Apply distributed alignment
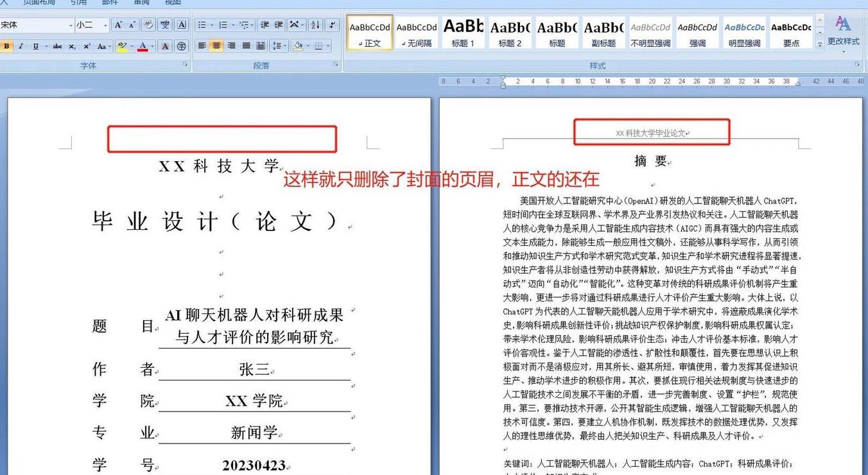The width and height of the screenshot is (868, 475). tap(260, 46)
